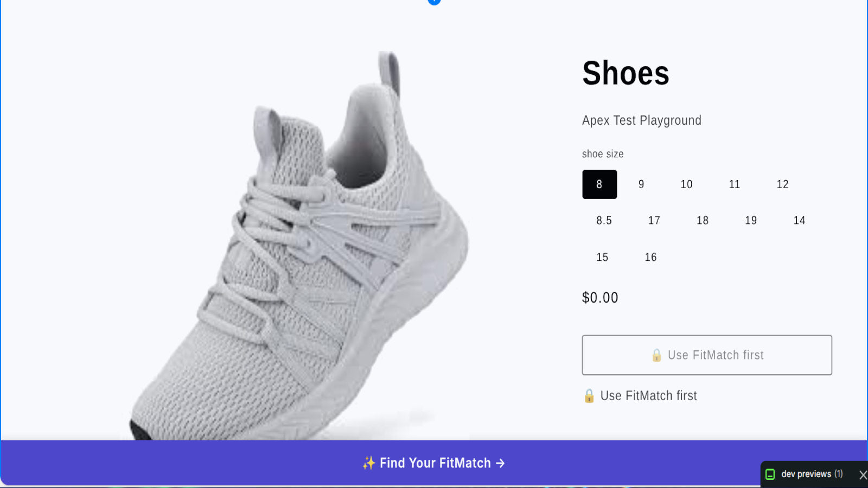Choose shoe size 10
Screen dimensions: 868x488
pos(686,184)
